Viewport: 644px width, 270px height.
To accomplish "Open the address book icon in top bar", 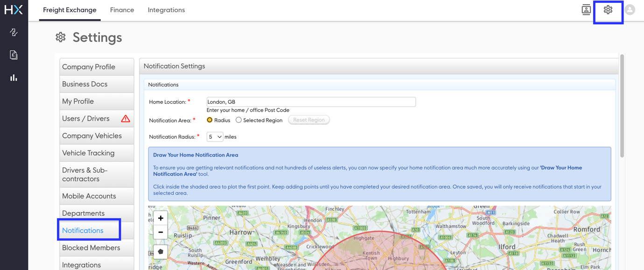I will [586, 9].
